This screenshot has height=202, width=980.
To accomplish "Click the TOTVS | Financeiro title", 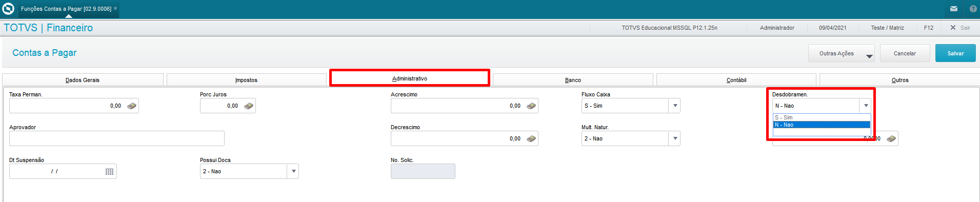I will 48,28.
